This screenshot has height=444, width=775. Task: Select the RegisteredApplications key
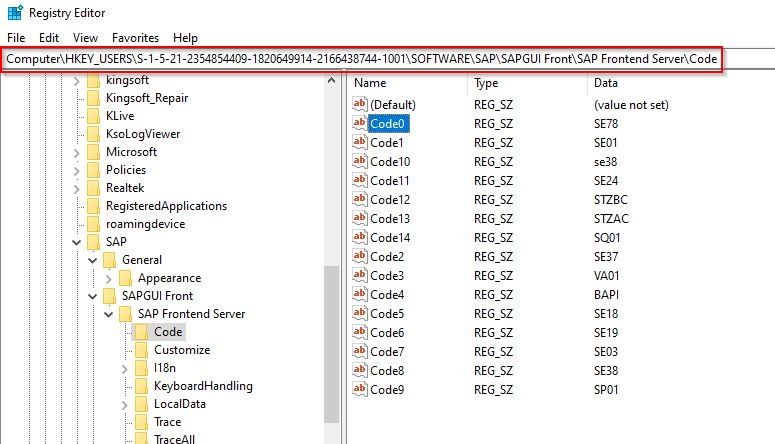click(166, 206)
